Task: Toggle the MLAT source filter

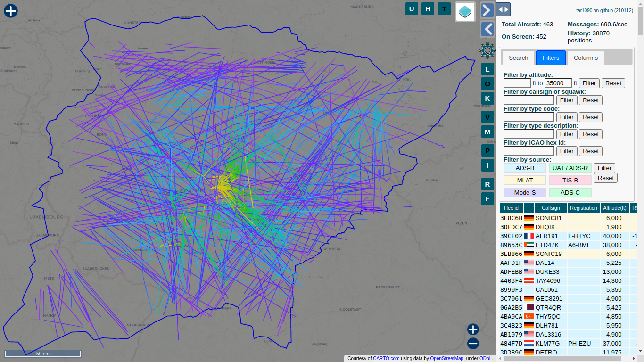Action: pyautogui.click(x=525, y=180)
